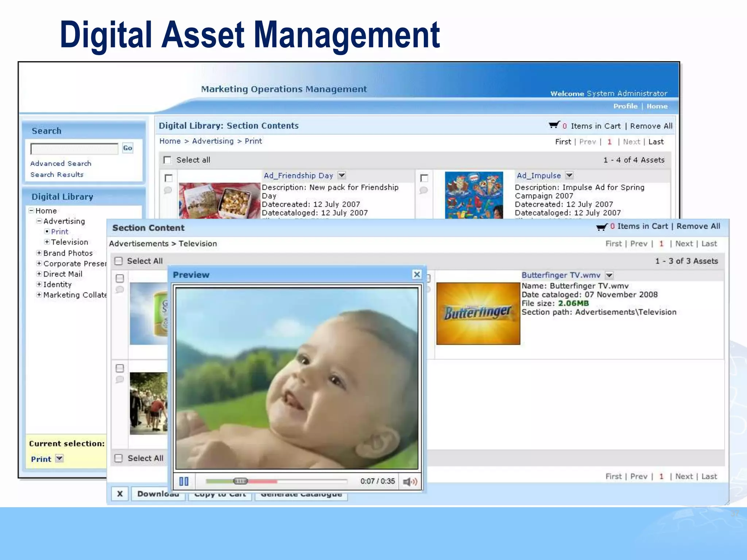Open the Butterfinger TV.wmv title link
This screenshot has height=560, width=747.
coord(561,275)
